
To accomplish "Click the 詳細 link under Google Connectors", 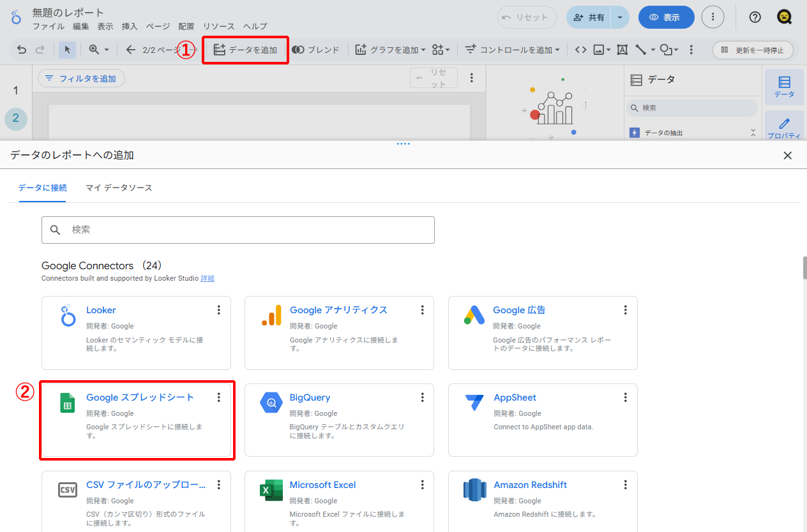I will [x=207, y=278].
